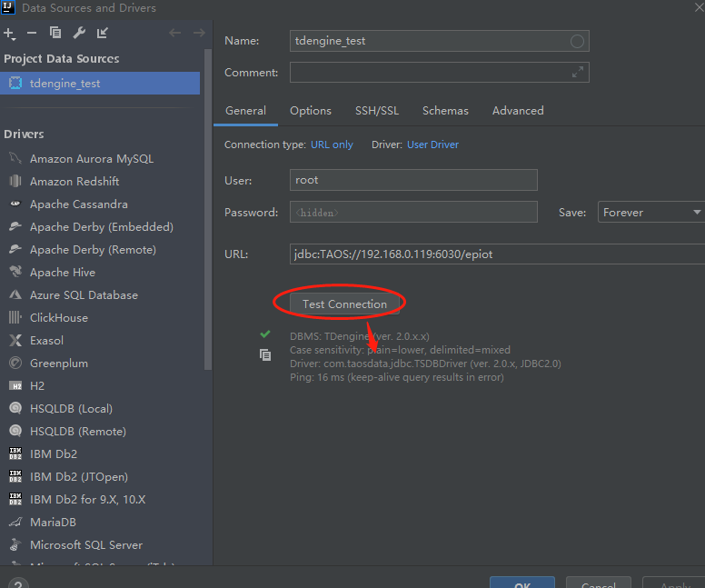This screenshot has height=588, width=705.
Task: Open the User Driver link
Action: pos(432,145)
